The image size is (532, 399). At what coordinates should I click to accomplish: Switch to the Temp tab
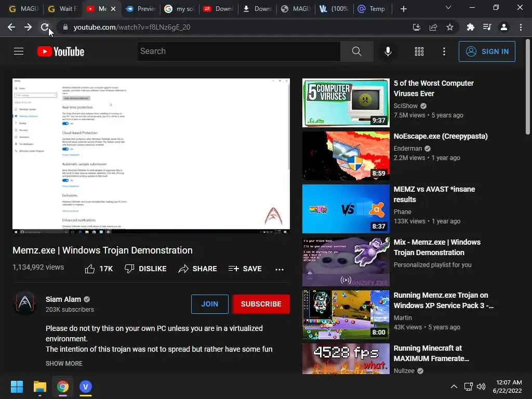coord(373,9)
